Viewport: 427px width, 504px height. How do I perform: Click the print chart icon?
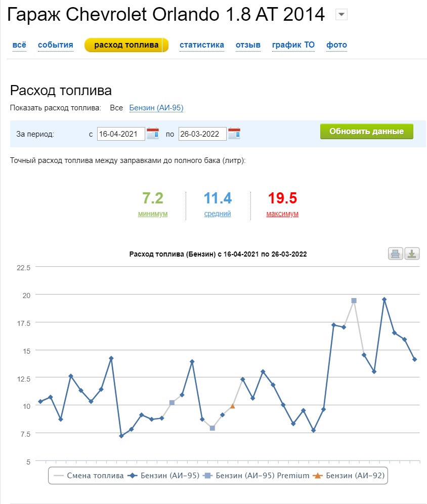click(x=396, y=254)
